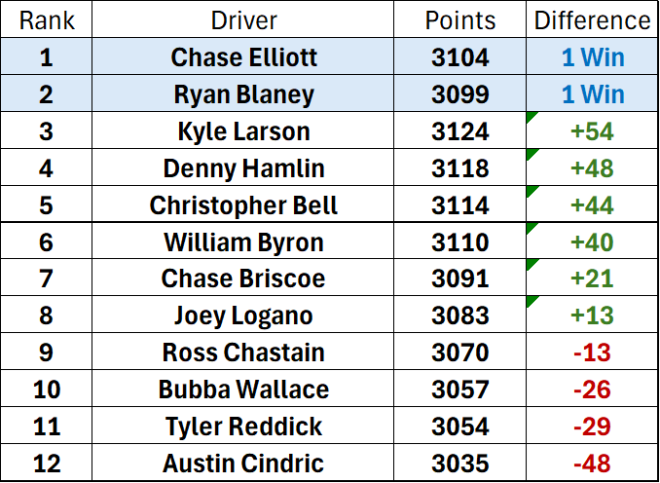Click Ryan Blaney's points value 3099
Image resolution: width=660 pixels, height=483 pixels.
pos(460,94)
